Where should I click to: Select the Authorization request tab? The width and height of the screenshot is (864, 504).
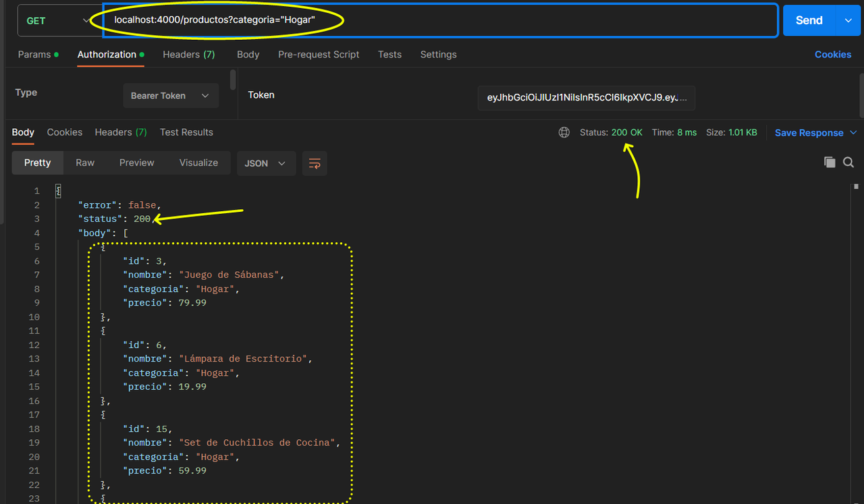click(111, 55)
